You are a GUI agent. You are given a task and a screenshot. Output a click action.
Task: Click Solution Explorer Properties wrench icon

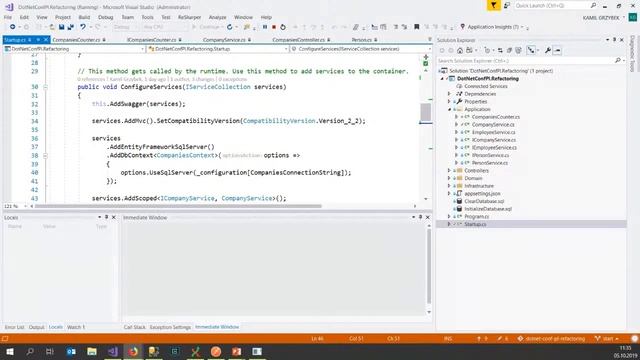coord(548,50)
